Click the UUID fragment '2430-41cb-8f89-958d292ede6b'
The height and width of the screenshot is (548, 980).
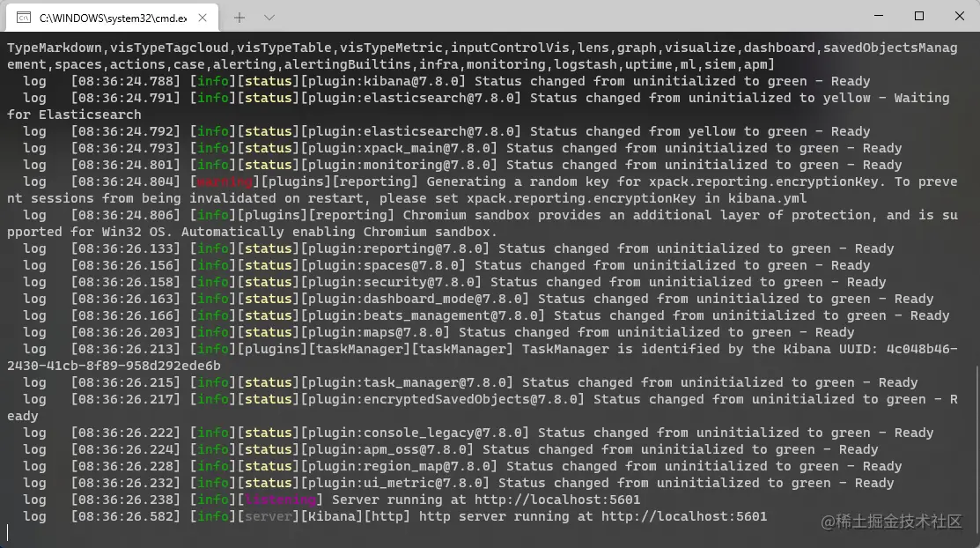(x=114, y=366)
